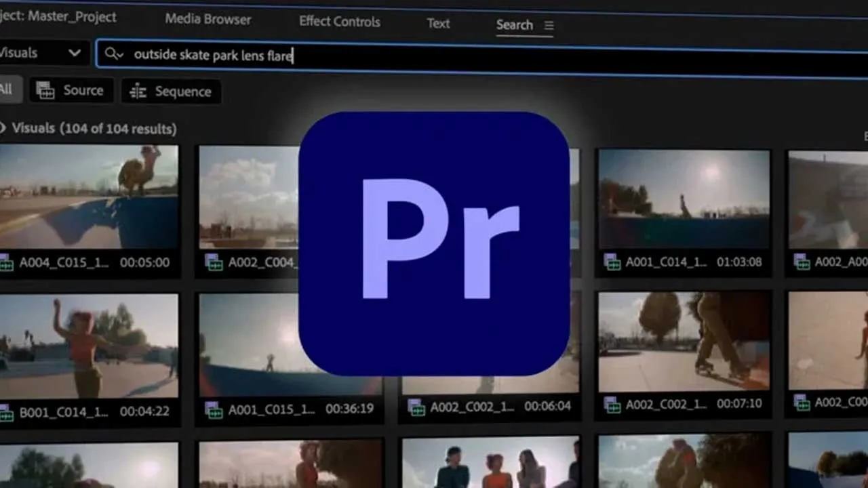The image size is (868, 488).
Task: Click the Visuals (104 of 104 results) heading
Action: [94, 128]
